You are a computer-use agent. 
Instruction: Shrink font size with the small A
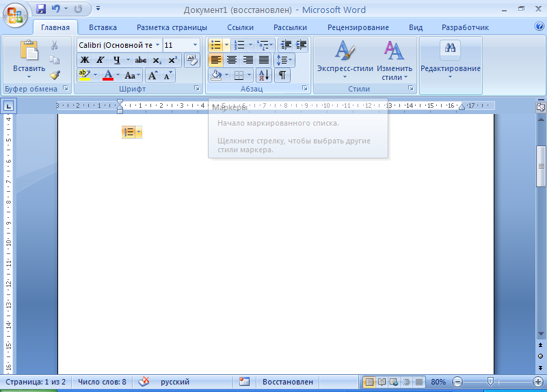168,75
